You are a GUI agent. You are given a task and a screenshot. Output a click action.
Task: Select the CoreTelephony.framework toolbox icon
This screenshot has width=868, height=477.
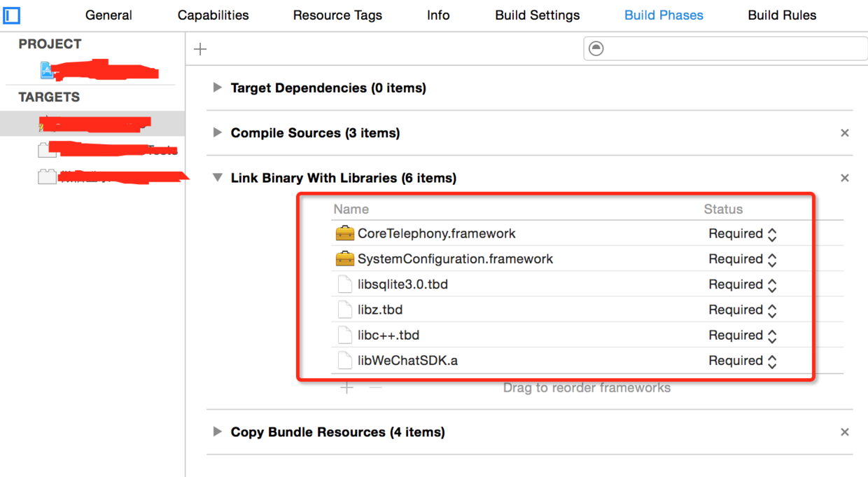(344, 234)
